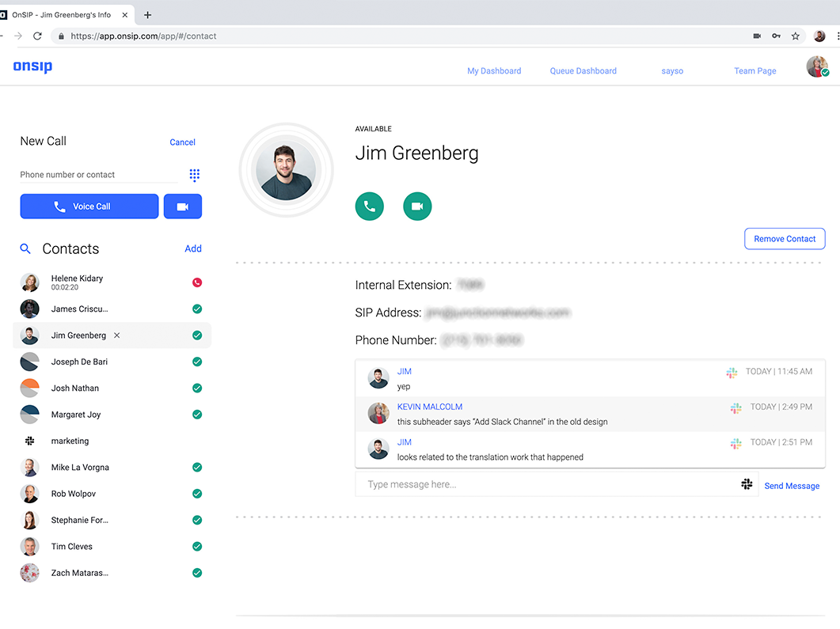This screenshot has width=840, height=629.
Task: Open the dial pad keypad icon
Action: [x=194, y=175]
